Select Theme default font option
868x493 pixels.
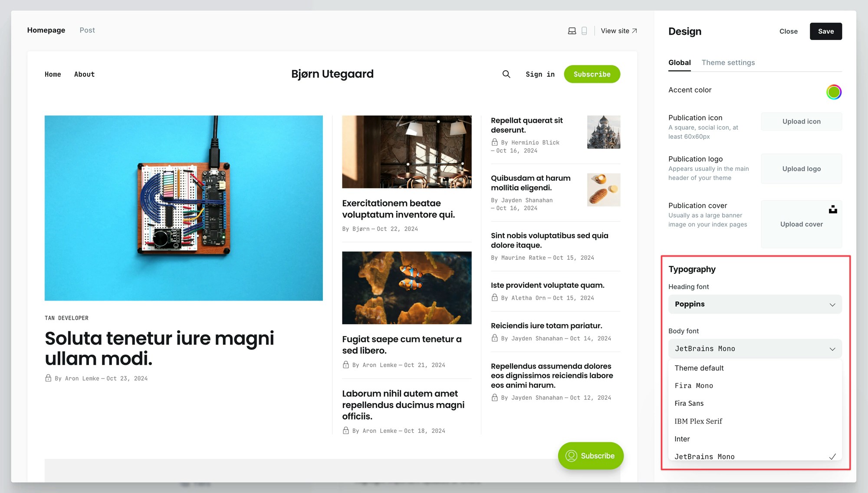tap(699, 368)
